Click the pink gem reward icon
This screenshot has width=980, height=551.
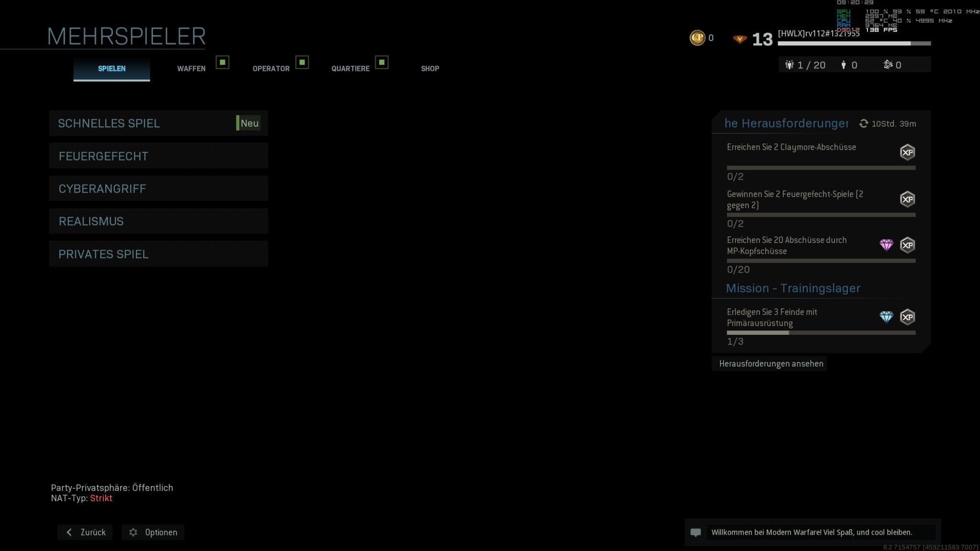pos(886,245)
